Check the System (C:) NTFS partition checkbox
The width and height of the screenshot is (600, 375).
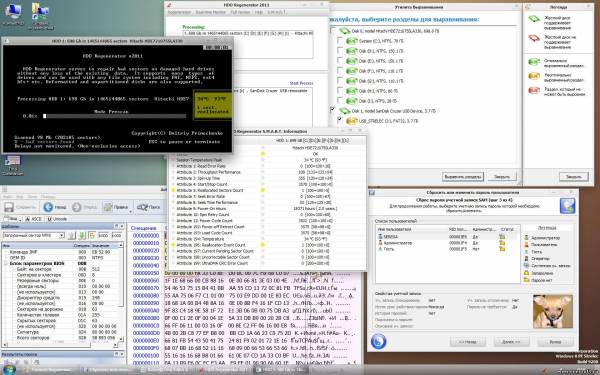tap(340, 40)
